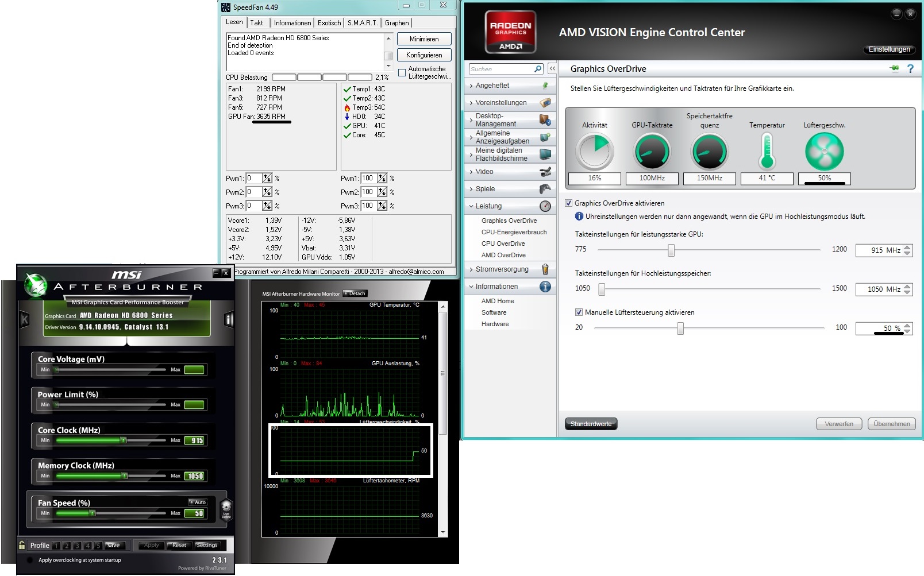Click the Lüftergeschw. fan icon

[x=825, y=151]
